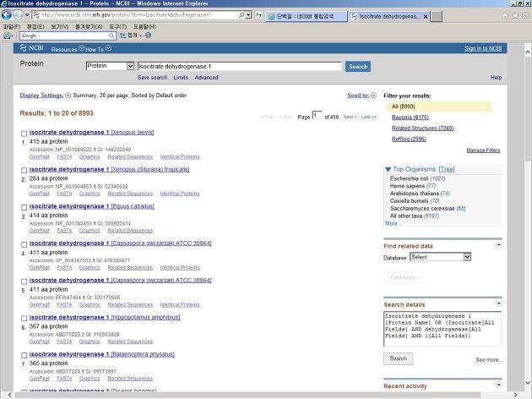This screenshot has width=532, height=399.
Task: Click the browser Back arrow button
Action: (7, 15)
